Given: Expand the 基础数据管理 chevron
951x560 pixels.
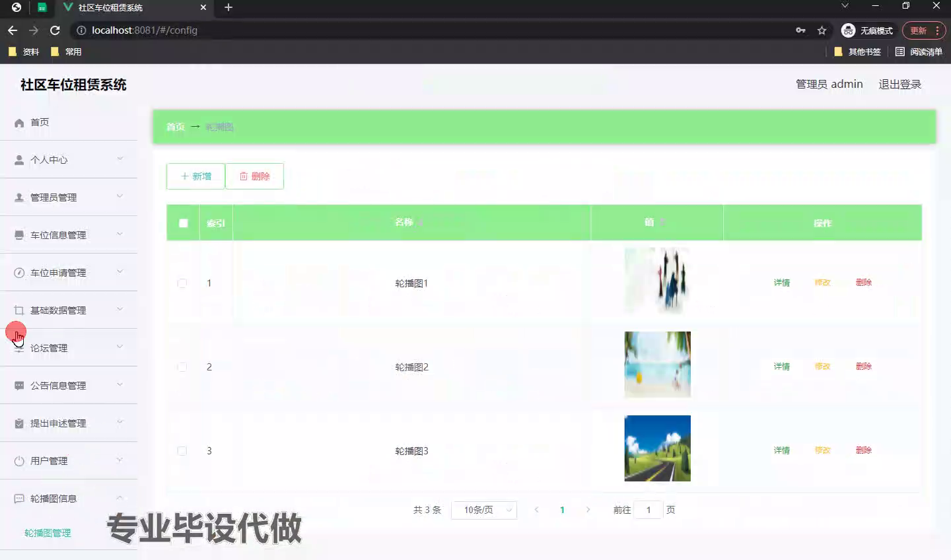Looking at the screenshot, I should pyautogui.click(x=120, y=309).
